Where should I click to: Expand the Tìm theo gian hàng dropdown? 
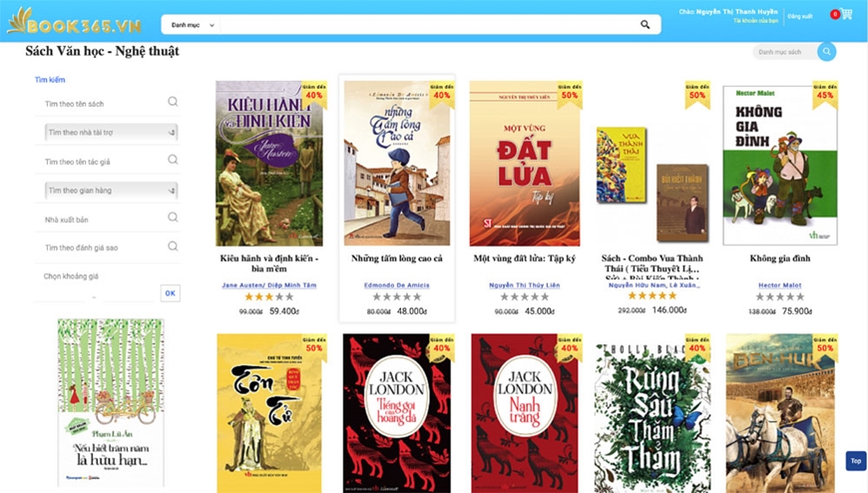pos(112,191)
